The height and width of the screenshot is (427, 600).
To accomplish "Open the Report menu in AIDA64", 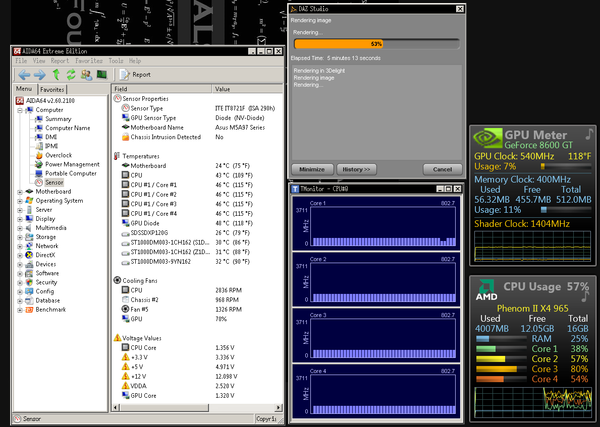I will click(60, 61).
